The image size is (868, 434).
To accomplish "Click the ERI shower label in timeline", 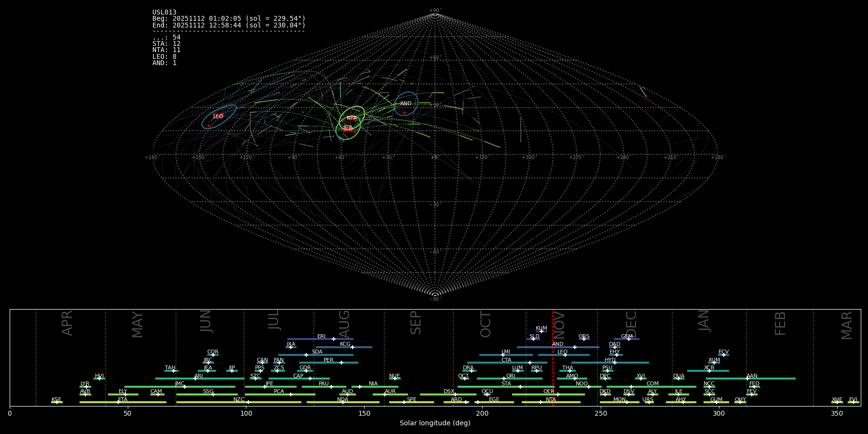I will click(x=321, y=337).
